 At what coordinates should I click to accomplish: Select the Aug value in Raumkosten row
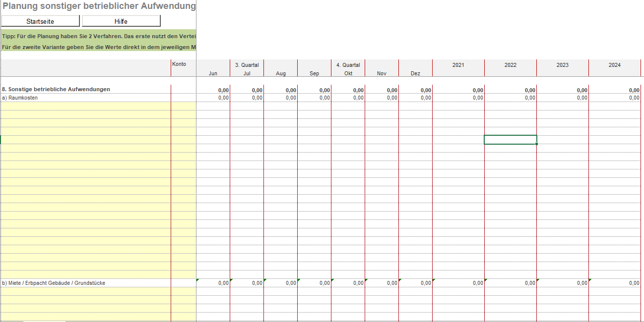tap(281, 98)
